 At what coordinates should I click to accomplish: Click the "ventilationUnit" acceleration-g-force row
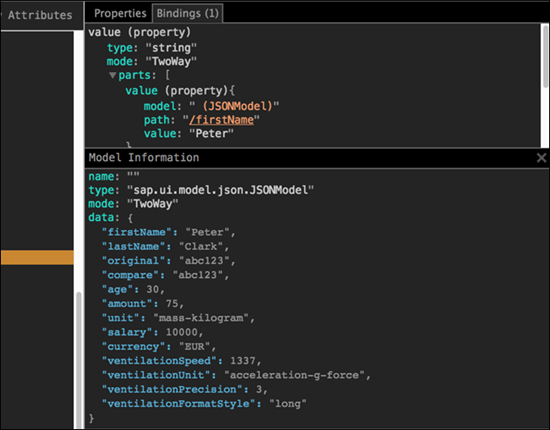click(236, 375)
